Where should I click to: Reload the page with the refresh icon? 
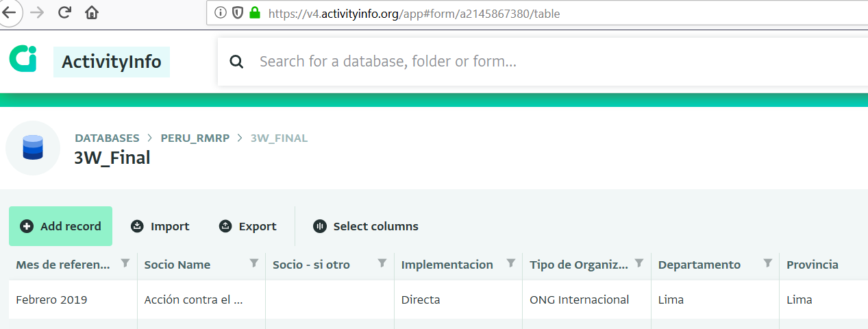(64, 12)
